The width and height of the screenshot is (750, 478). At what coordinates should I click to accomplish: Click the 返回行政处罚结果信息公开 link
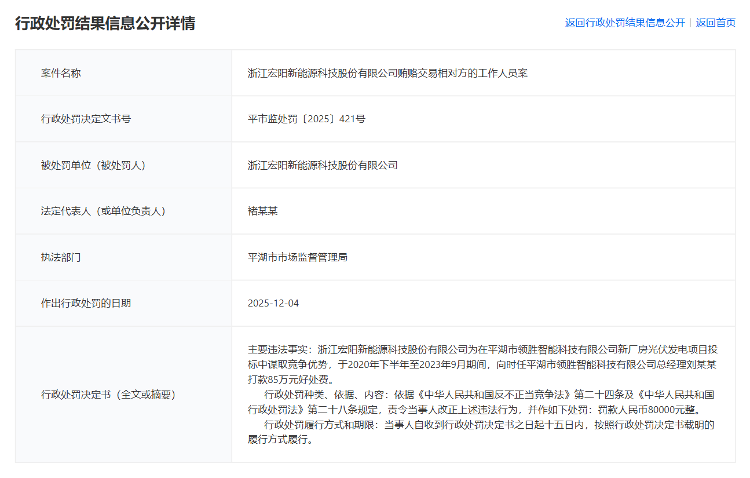coord(625,22)
